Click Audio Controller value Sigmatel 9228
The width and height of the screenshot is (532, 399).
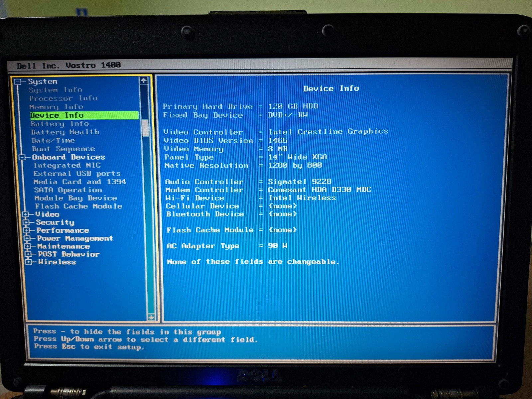click(x=300, y=182)
